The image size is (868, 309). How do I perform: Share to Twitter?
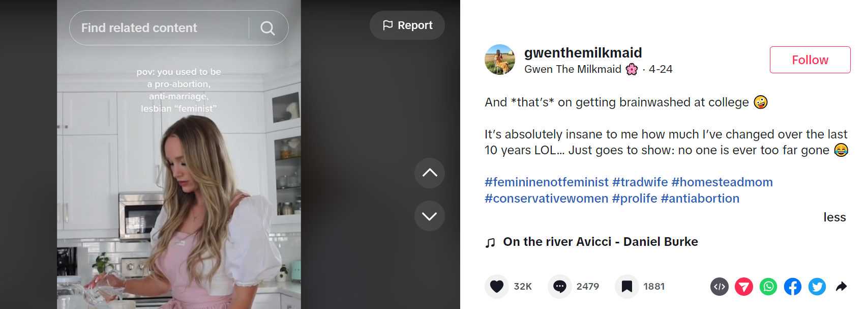[817, 287]
